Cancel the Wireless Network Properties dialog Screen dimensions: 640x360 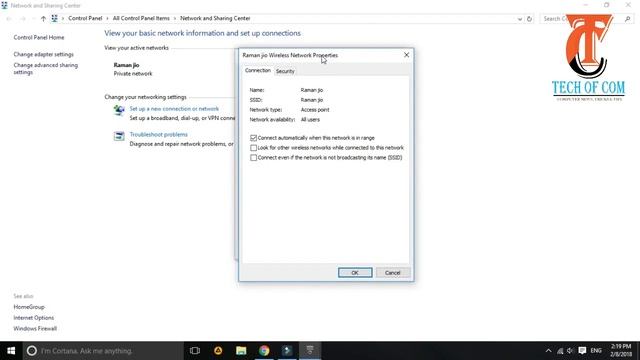point(392,273)
